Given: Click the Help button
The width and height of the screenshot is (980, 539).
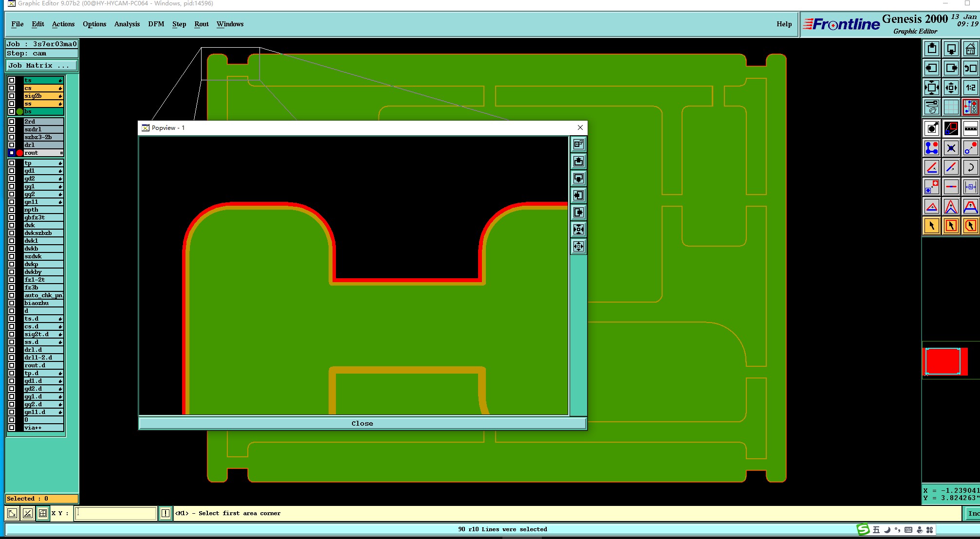Looking at the screenshot, I should pyautogui.click(x=784, y=24).
